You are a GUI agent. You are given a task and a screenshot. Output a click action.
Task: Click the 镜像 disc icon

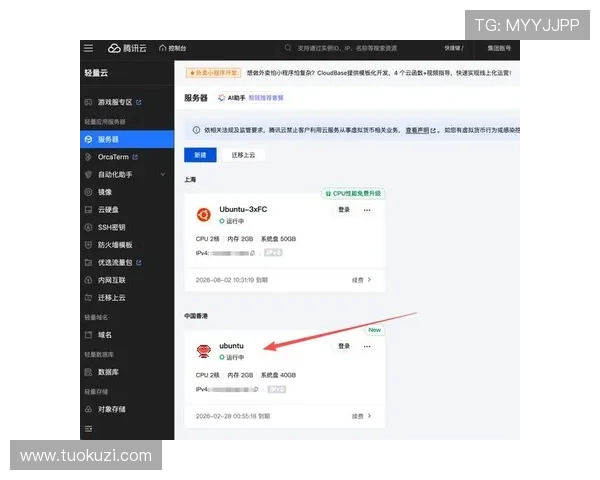coord(88,192)
